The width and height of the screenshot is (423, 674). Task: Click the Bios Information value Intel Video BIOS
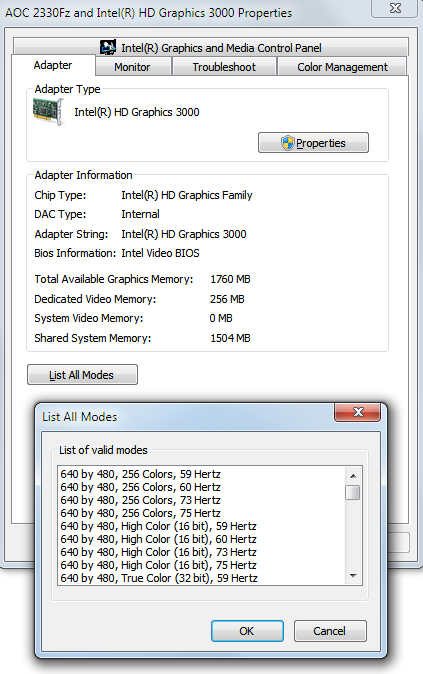click(160, 253)
